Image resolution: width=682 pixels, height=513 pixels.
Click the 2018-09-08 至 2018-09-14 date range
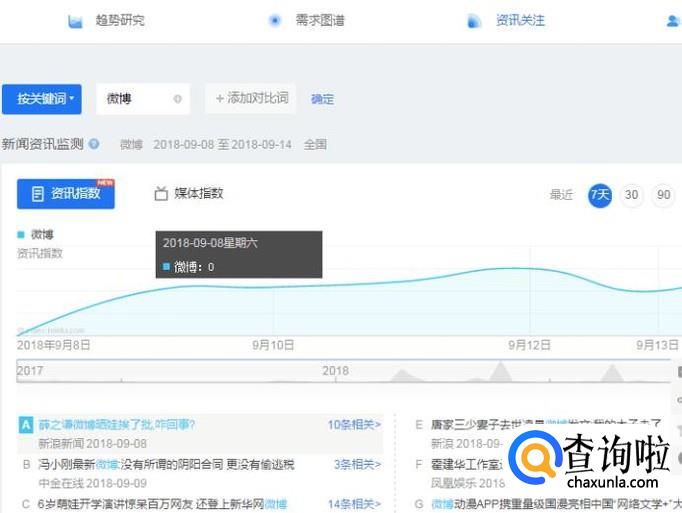coord(222,144)
